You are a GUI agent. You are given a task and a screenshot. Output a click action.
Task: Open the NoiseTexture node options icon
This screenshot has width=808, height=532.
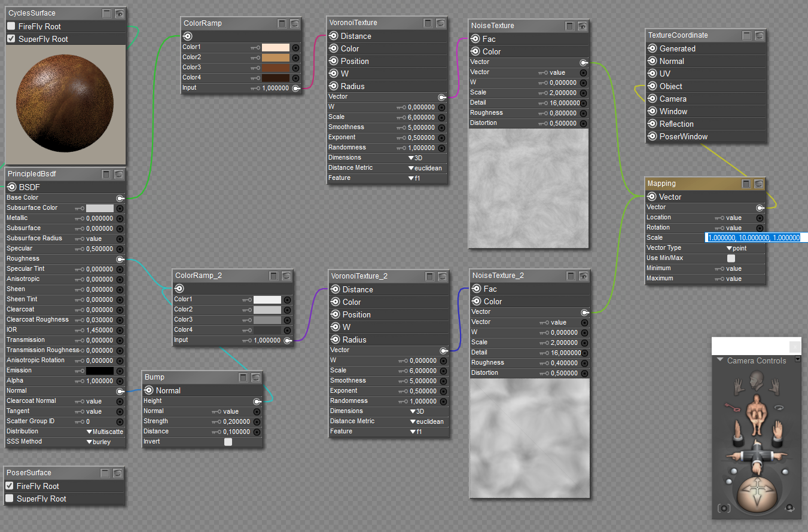(570, 26)
